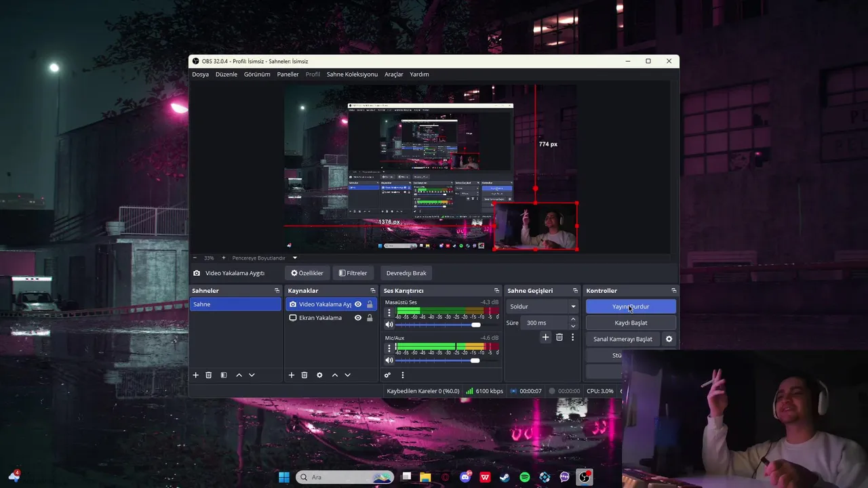Open Araçlar menu
The image size is (868, 488).
394,75
